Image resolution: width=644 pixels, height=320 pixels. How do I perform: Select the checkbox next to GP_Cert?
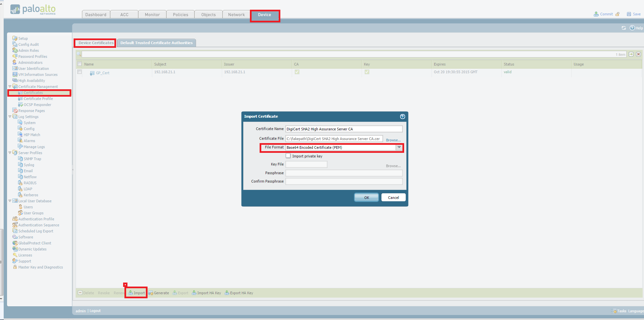tap(79, 72)
